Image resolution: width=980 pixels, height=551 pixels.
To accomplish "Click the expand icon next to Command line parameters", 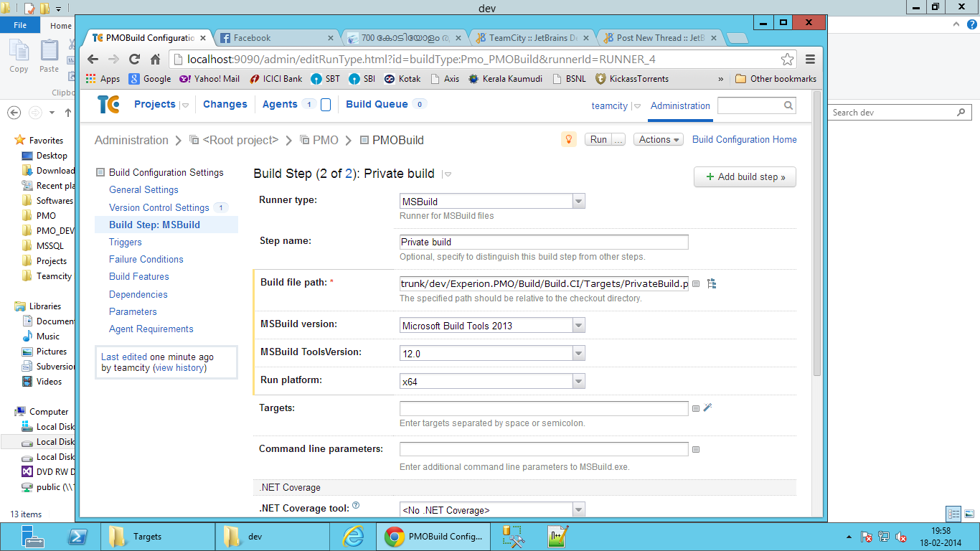I will pyautogui.click(x=695, y=450).
